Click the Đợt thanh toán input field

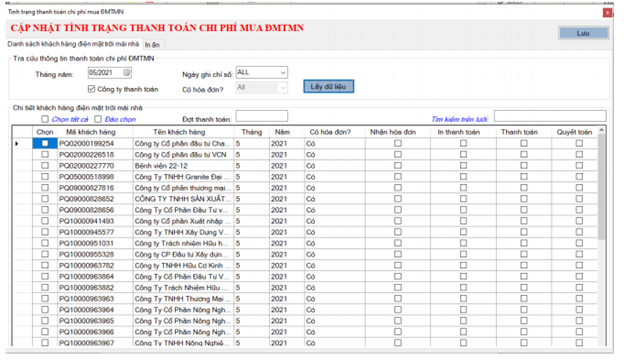click(x=261, y=116)
